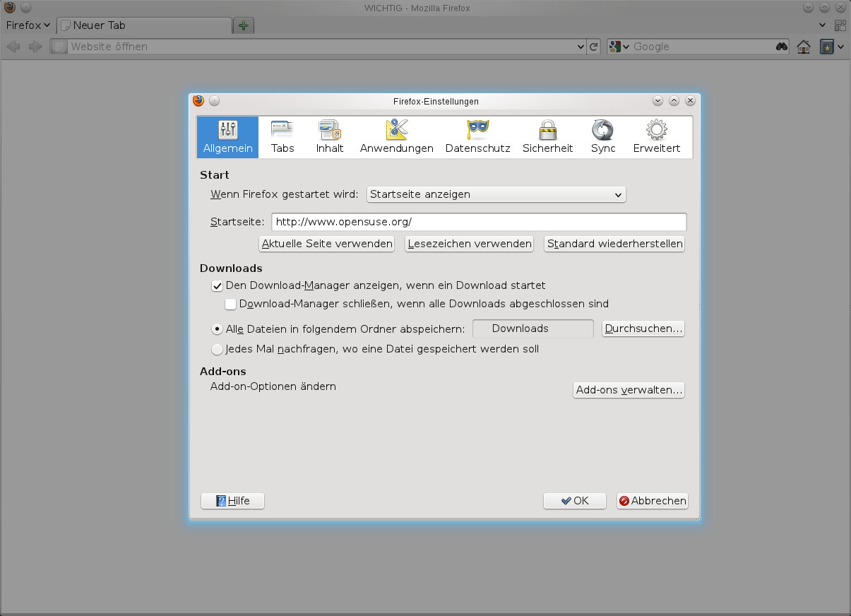Open the Tabs settings icon

point(282,136)
